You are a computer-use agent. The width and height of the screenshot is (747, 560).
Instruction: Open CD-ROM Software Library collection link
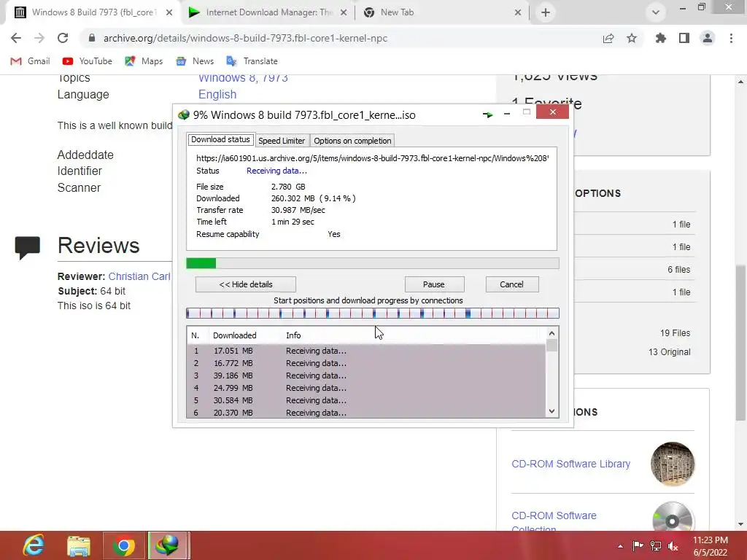pyautogui.click(x=570, y=464)
